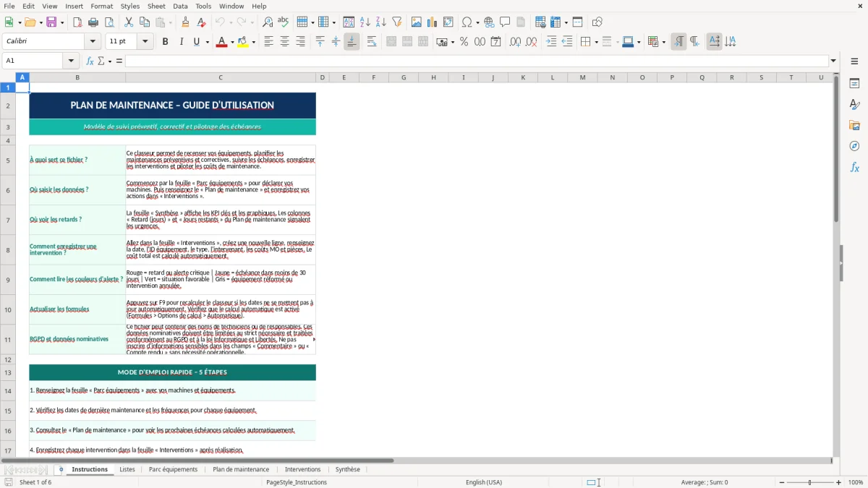
Task: Click the Save document icon
Action: pyautogui.click(x=51, y=22)
